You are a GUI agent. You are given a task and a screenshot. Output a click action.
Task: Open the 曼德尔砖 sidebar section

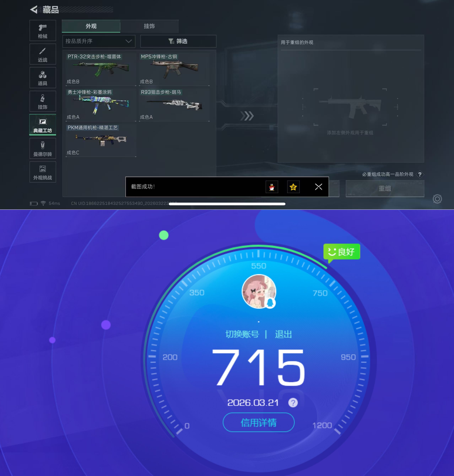[x=43, y=148]
